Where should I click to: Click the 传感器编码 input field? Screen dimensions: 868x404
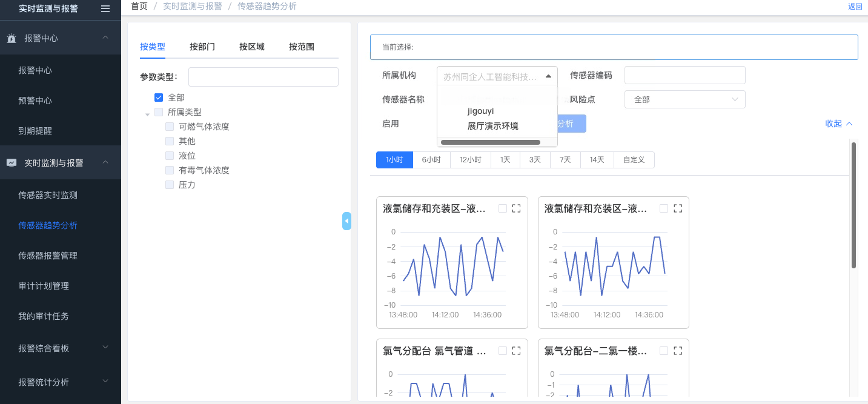click(x=684, y=75)
